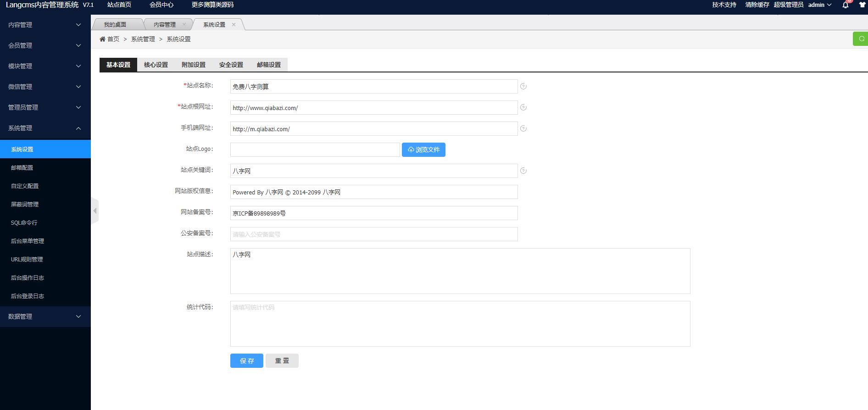Collapse the left sidebar with arrow handle
This screenshot has width=868, height=410.
[x=95, y=211]
